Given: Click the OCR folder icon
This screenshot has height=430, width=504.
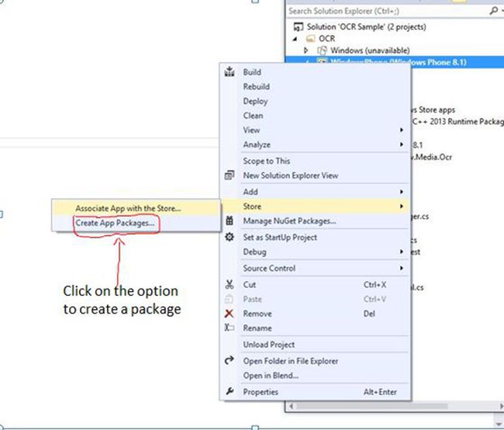Looking at the screenshot, I should click(310, 39).
